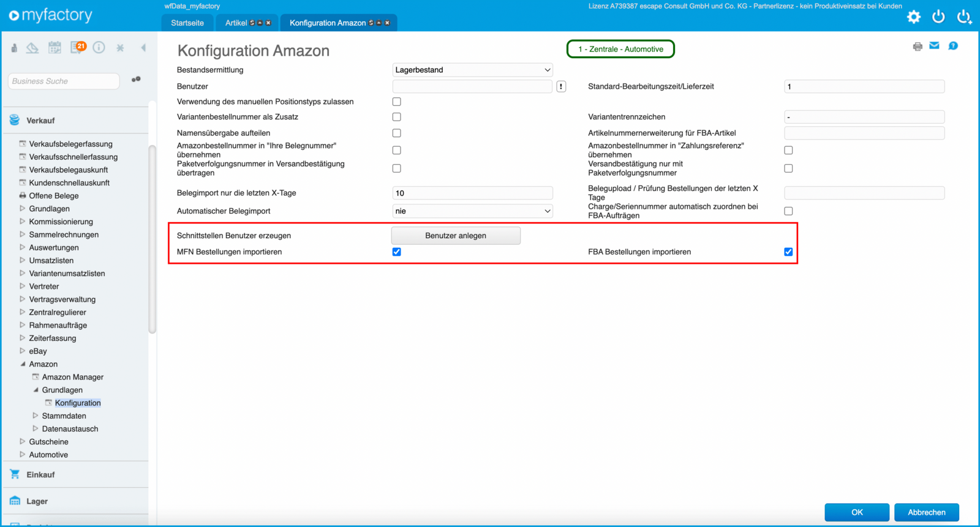Check Namensübergabe aufteilen
980x527 pixels.
pyautogui.click(x=397, y=133)
